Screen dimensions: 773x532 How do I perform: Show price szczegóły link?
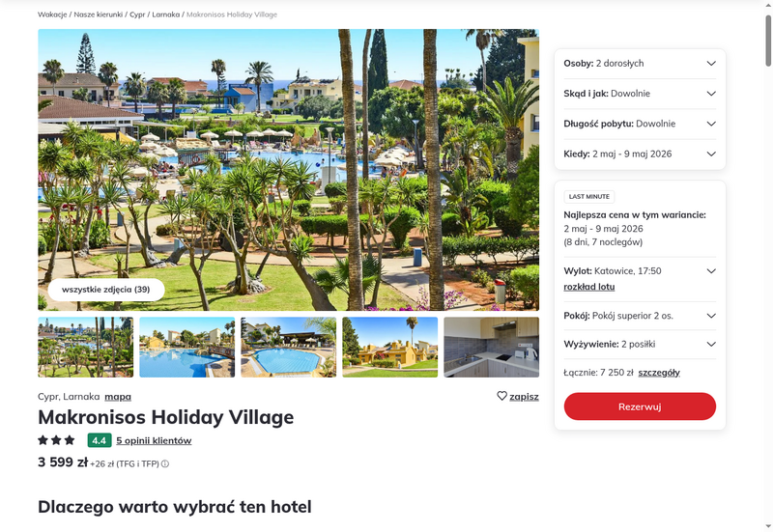pyautogui.click(x=659, y=373)
